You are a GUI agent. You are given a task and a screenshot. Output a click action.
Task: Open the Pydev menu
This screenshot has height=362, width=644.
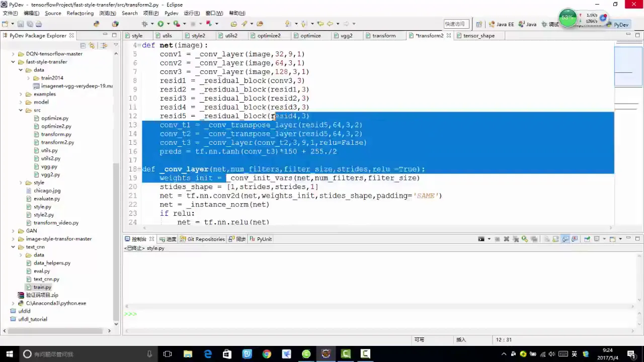(171, 13)
